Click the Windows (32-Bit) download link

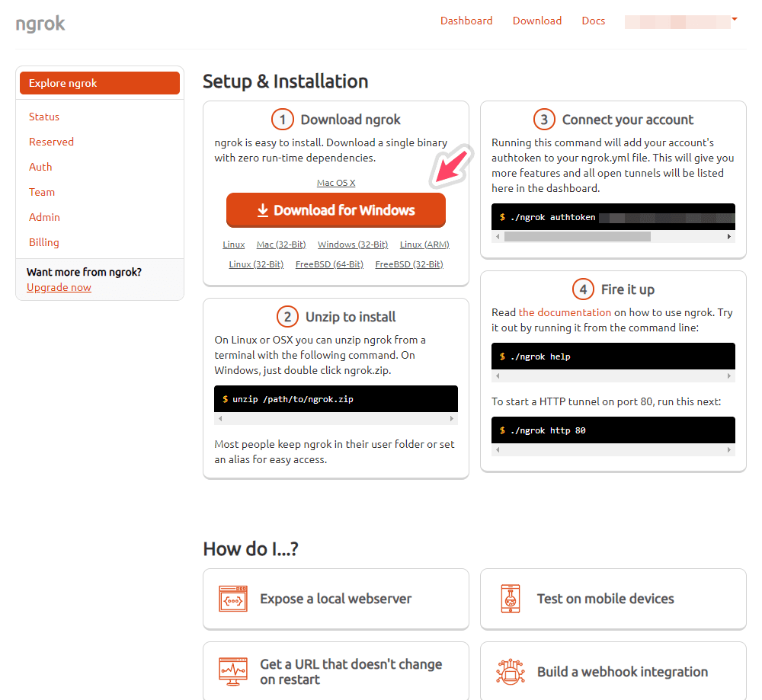pyautogui.click(x=353, y=245)
